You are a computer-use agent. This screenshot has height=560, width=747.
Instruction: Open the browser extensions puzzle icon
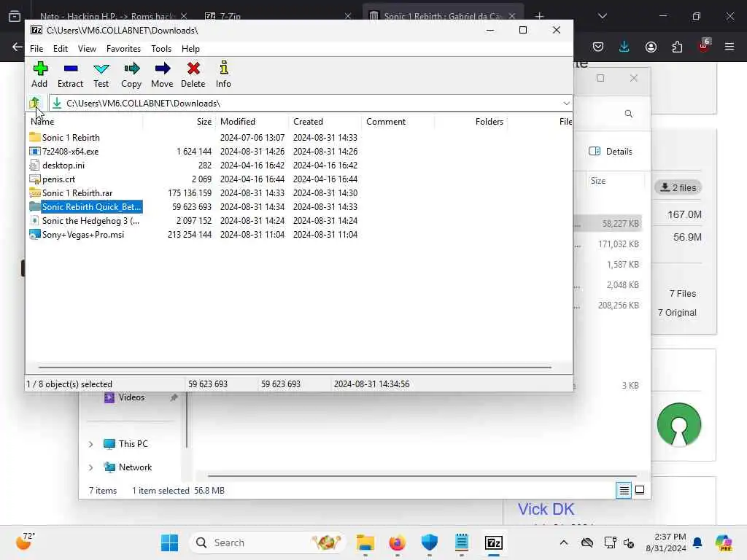click(677, 47)
